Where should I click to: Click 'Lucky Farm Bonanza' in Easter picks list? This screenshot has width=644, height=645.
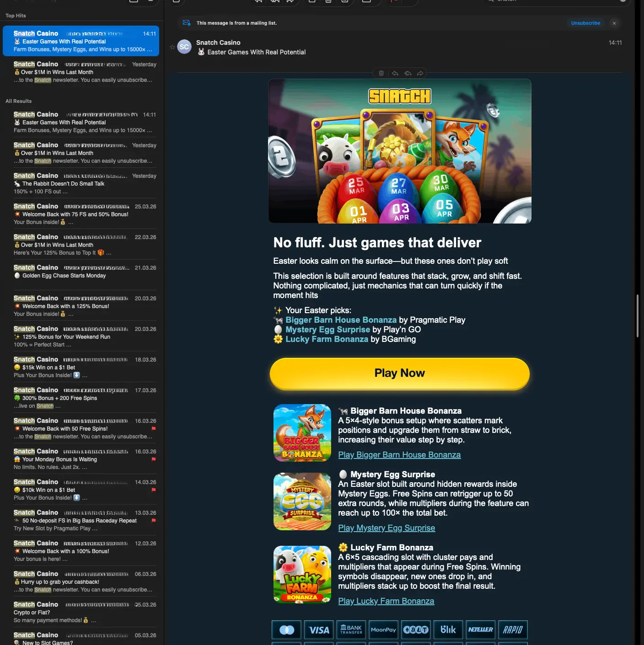click(x=327, y=339)
